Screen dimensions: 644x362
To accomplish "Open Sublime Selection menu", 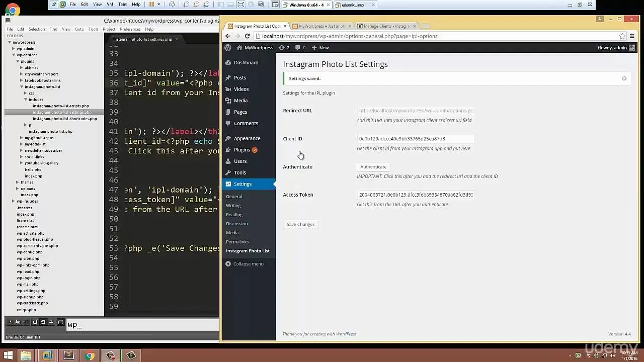I will (x=37, y=29).
